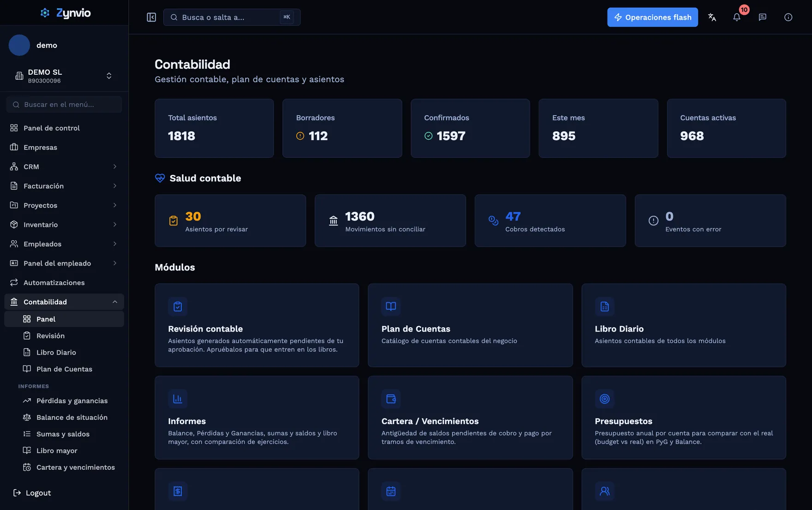Open Sumas y saldos report
Image resolution: width=812 pixels, height=510 pixels.
64,434
